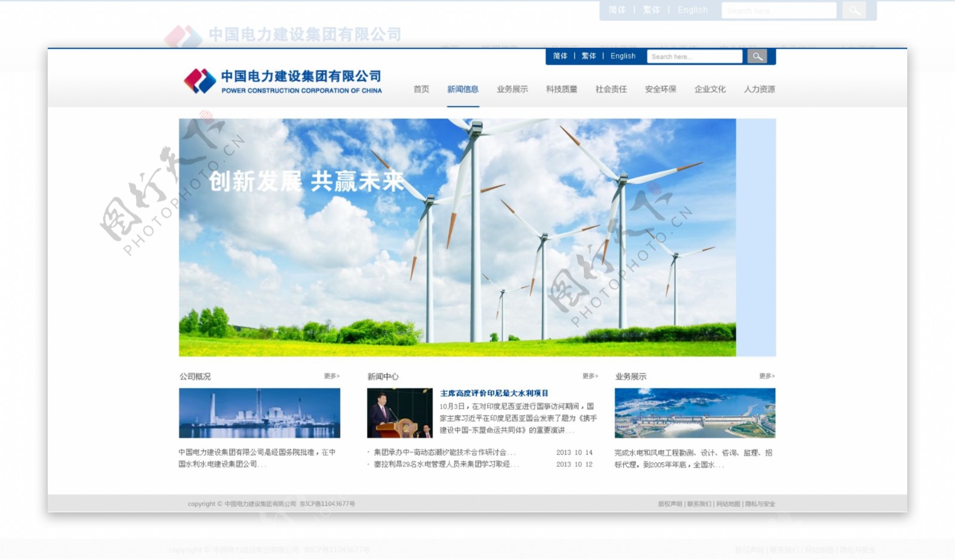The image size is (955, 560).
Task: Switch language to 繁体
Action: coord(589,56)
